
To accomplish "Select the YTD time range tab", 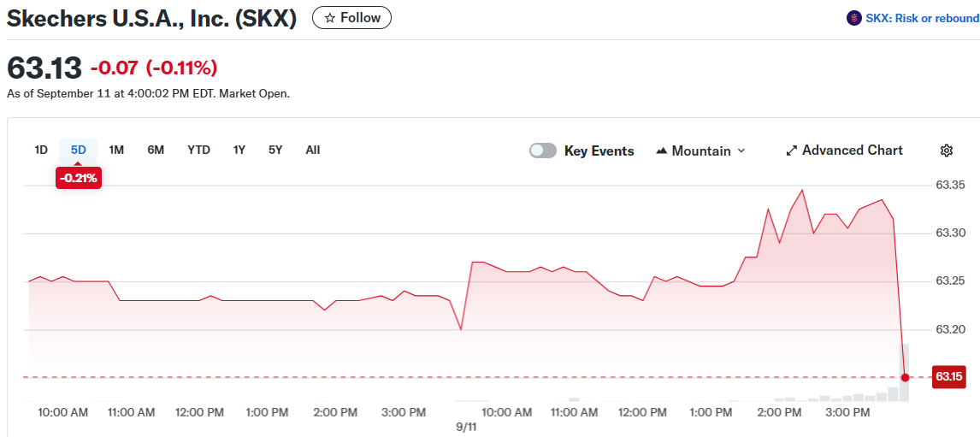I will coord(198,150).
